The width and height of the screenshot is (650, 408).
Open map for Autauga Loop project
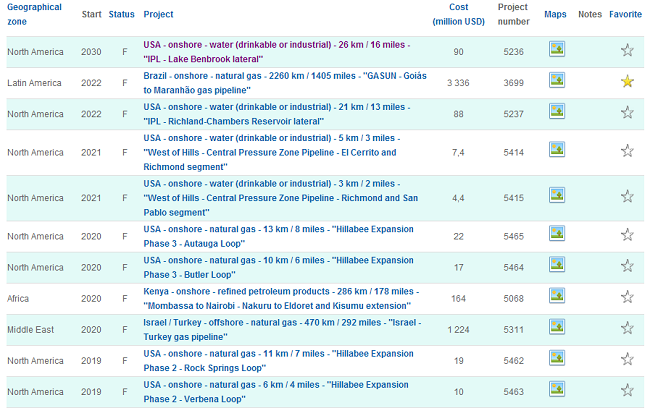point(557,233)
